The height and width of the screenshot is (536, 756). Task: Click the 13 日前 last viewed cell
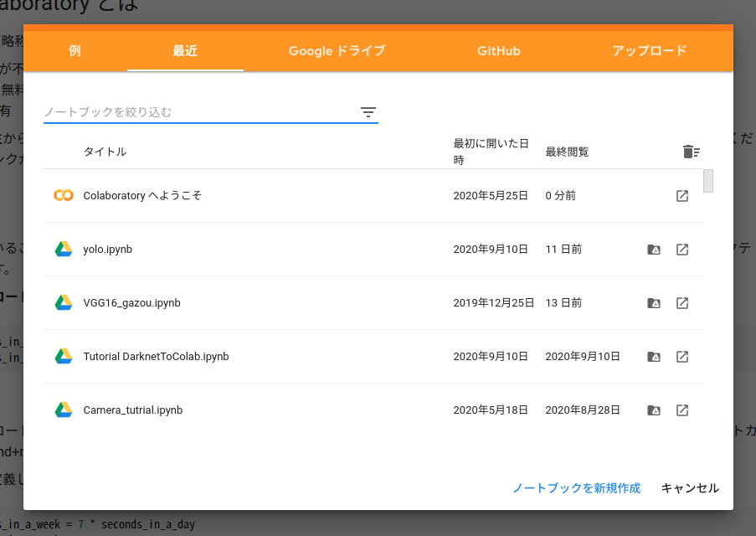(563, 302)
